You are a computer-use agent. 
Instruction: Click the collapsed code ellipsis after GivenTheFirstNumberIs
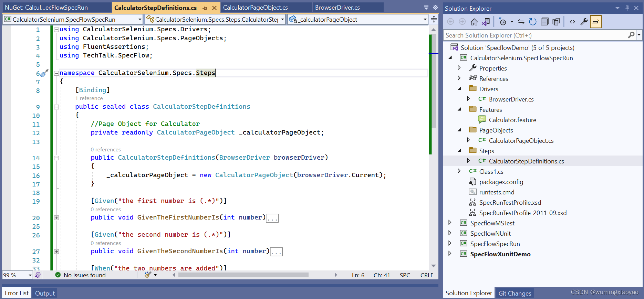(x=272, y=218)
